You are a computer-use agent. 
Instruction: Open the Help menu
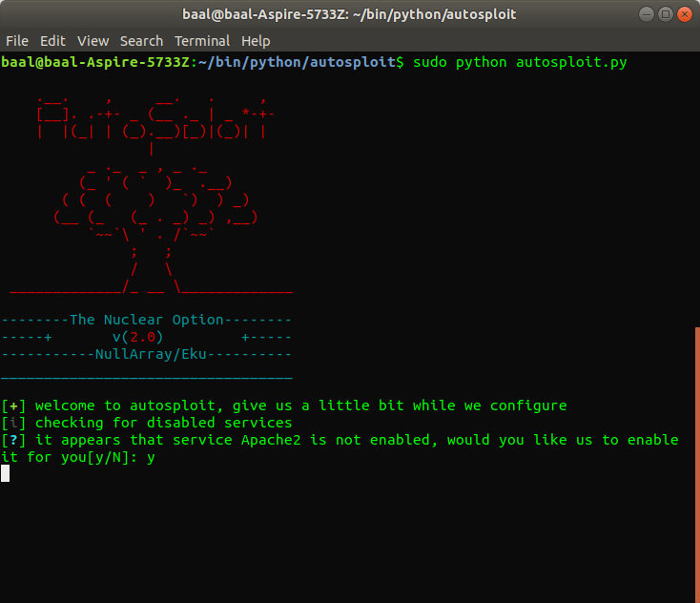click(256, 41)
